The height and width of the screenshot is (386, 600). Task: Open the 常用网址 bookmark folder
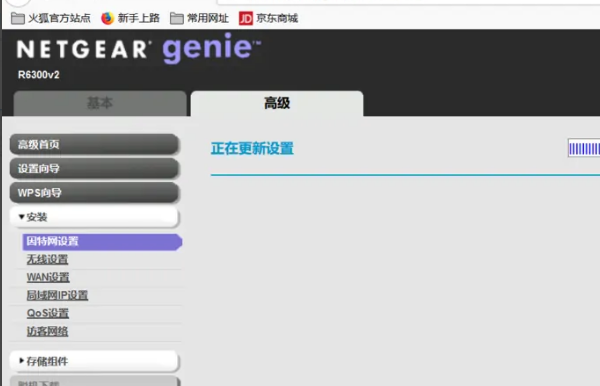(x=199, y=18)
